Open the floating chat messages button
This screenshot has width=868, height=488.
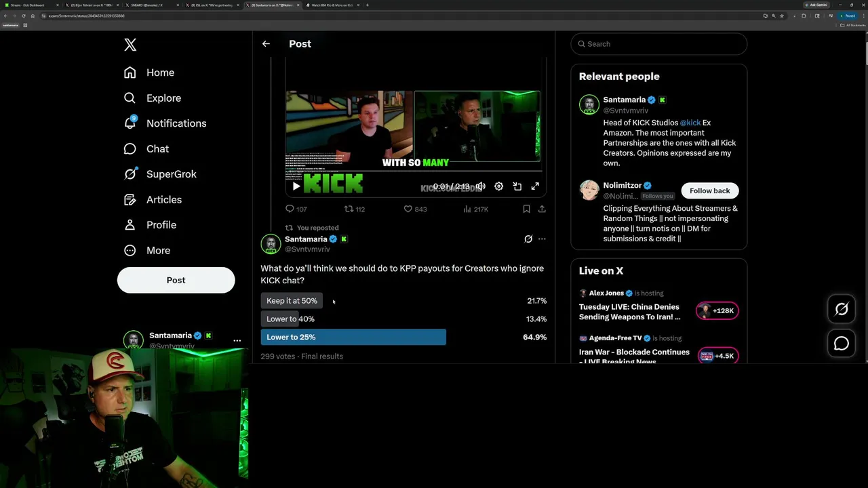point(842,344)
